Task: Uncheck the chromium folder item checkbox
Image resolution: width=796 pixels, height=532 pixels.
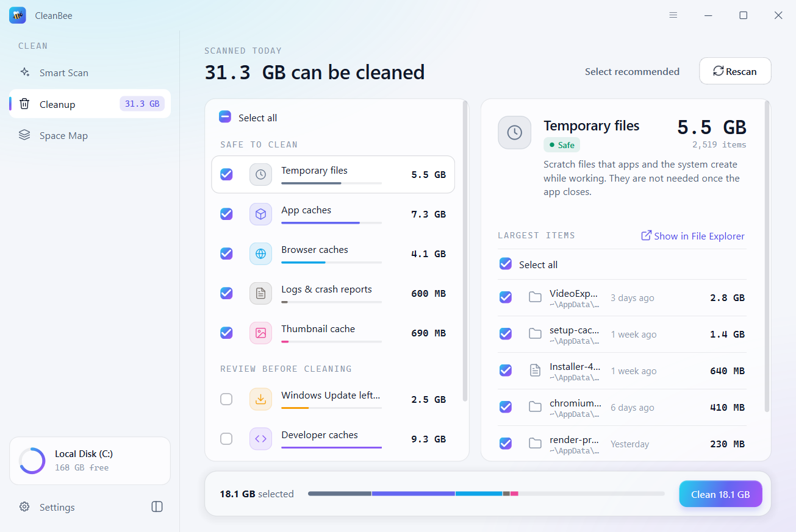Action: (x=506, y=407)
